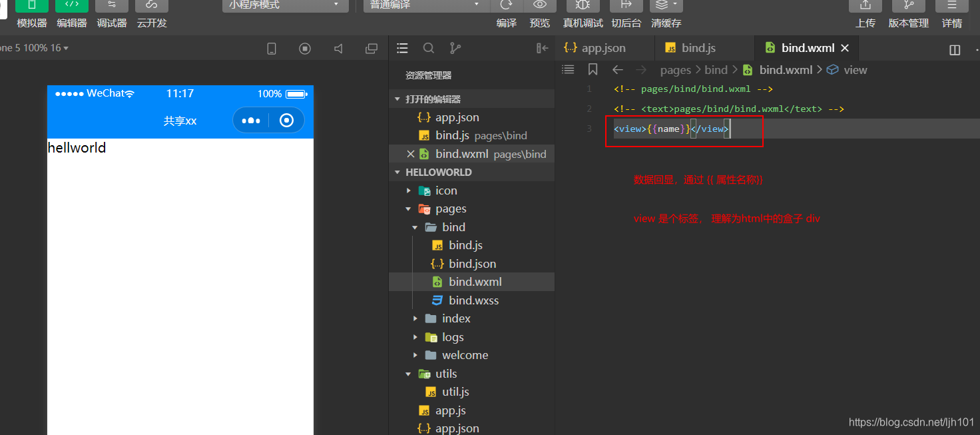Image resolution: width=980 pixels, height=435 pixels.
Task: Toggle the 调试器 debugger panel button
Action: [x=111, y=5]
